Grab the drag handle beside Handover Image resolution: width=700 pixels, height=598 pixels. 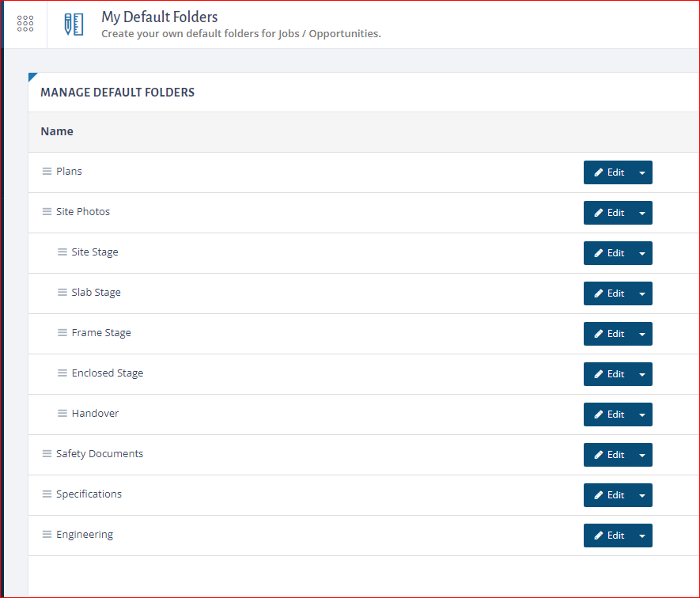62,414
